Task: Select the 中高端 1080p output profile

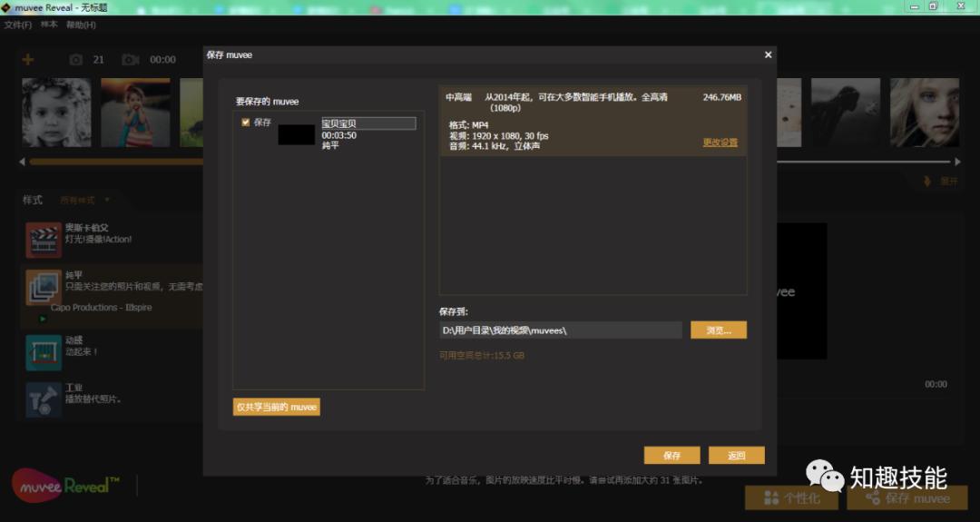Action: click(593, 121)
